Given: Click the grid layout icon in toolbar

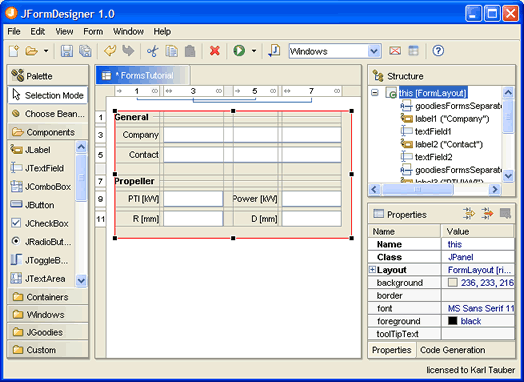Looking at the screenshot, I should pos(413,51).
